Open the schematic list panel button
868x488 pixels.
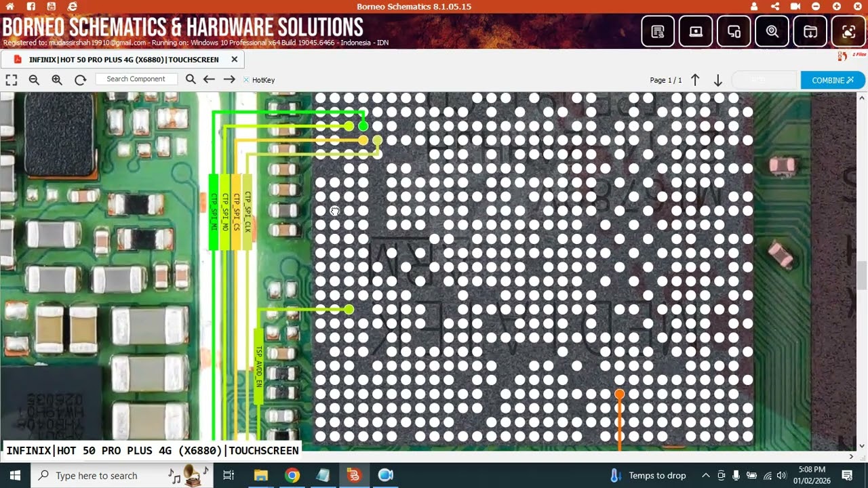(x=658, y=31)
